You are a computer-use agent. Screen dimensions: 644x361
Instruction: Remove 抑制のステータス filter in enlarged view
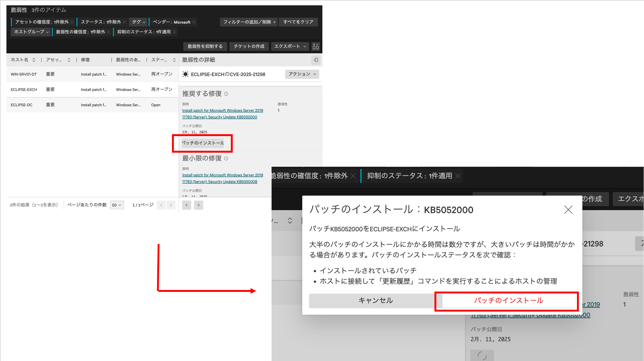point(458,176)
